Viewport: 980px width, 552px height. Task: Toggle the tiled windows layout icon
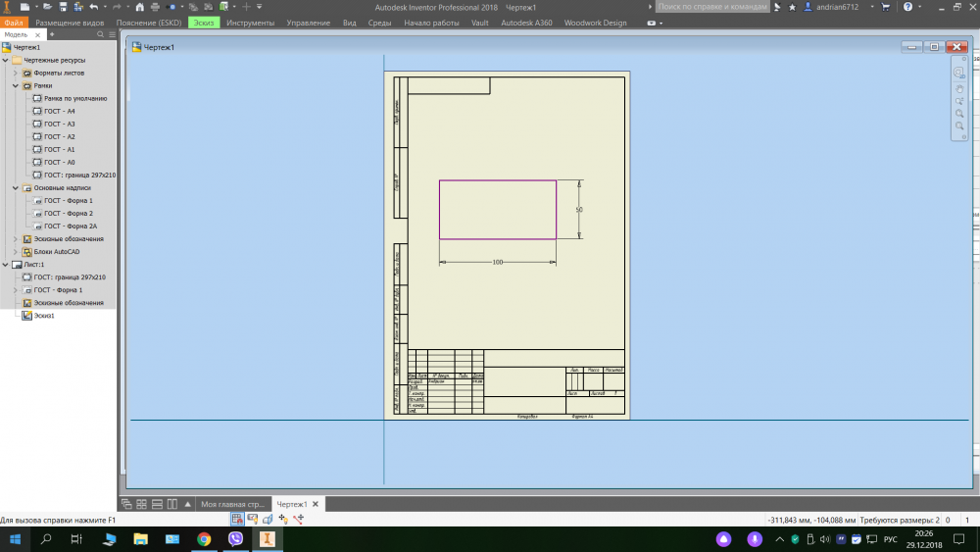coord(142,504)
